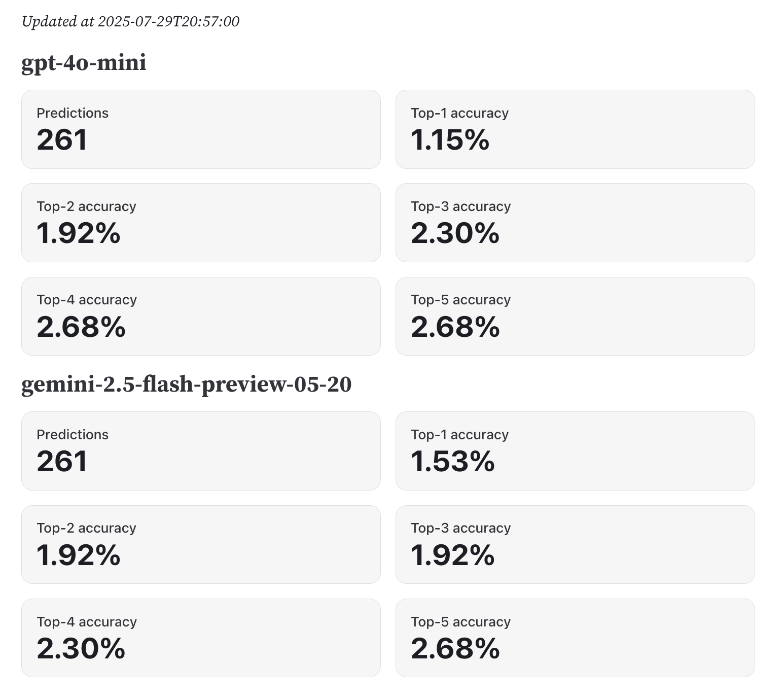This screenshot has width=784, height=699.
Task: Click gemini Top-5 accuracy 2.68% card
Action: pyautogui.click(x=575, y=638)
